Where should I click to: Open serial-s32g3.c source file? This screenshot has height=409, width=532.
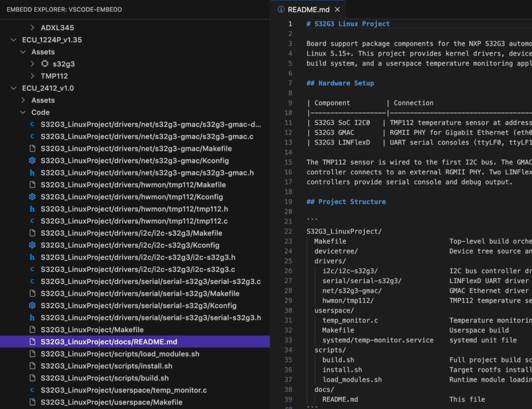pos(151,281)
